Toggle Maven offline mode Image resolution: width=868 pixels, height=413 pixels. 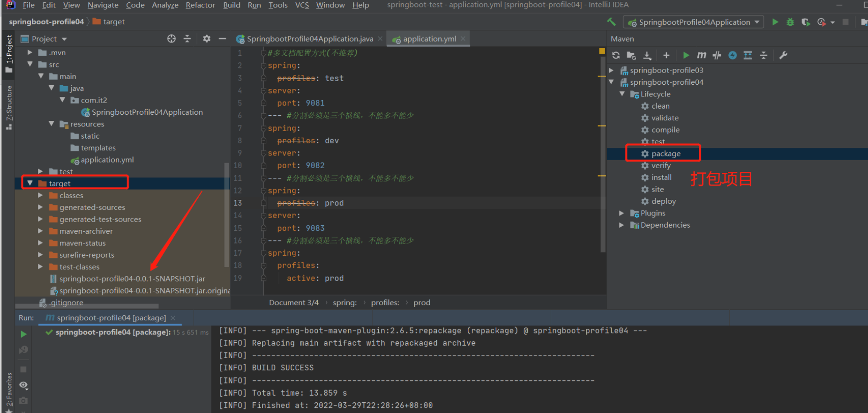pyautogui.click(x=717, y=55)
